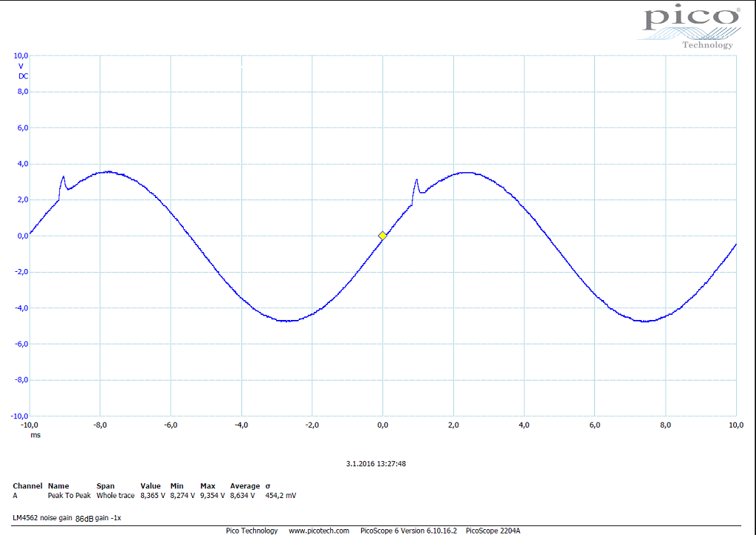
Task: Click the "10,0" label on the voltage axis
Action: 21,56
